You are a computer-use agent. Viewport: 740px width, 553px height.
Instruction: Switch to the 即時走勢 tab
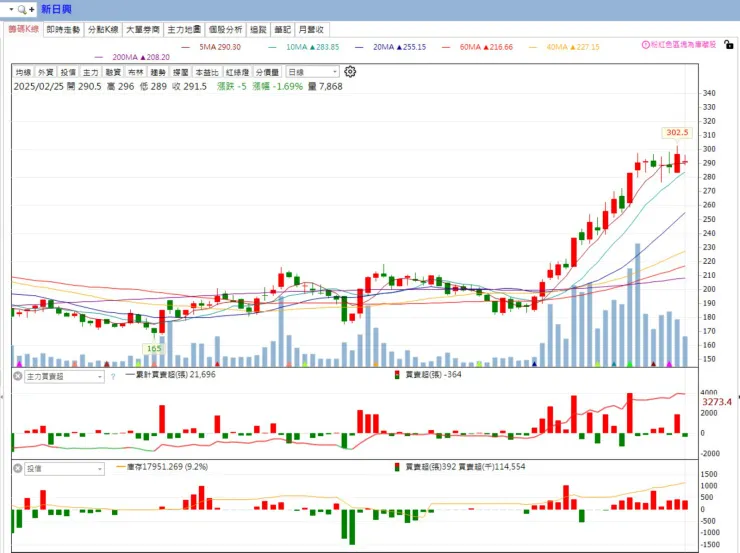[x=63, y=29]
